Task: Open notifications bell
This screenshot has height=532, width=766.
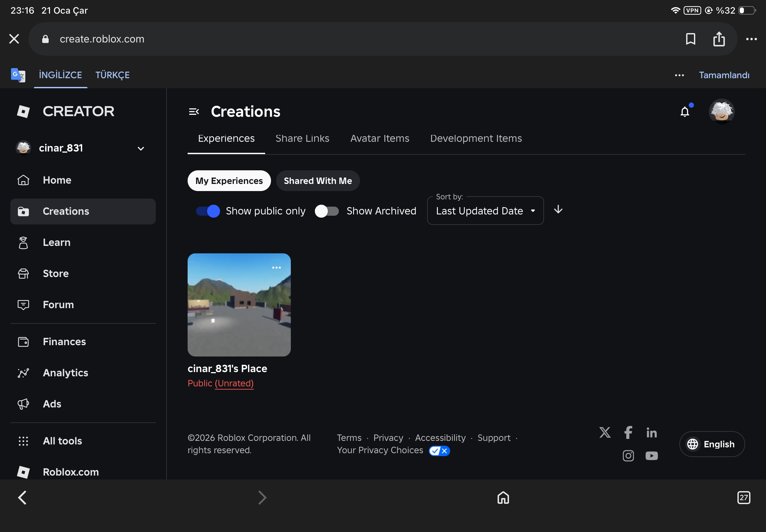Action: pos(685,112)
